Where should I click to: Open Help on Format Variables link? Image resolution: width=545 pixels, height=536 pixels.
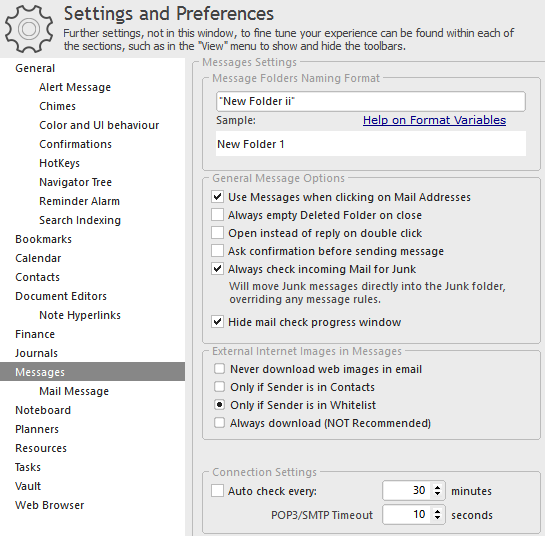click(x=434, y=120)
